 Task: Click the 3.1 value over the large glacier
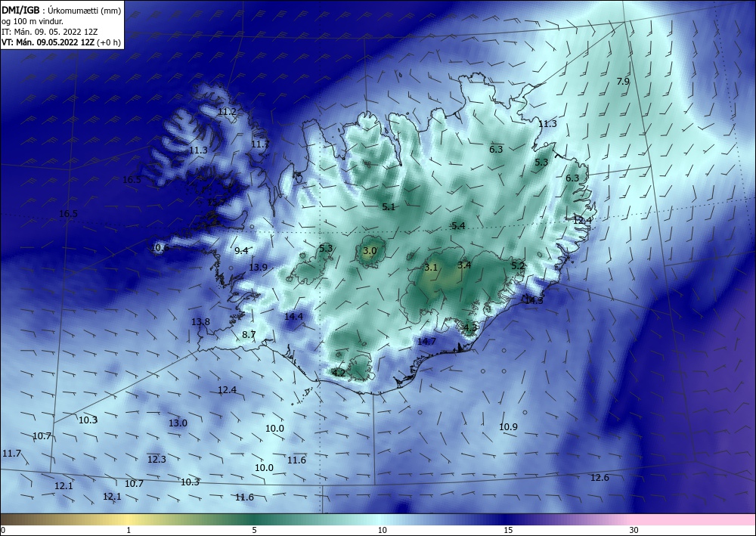click(x=431, y=268)
